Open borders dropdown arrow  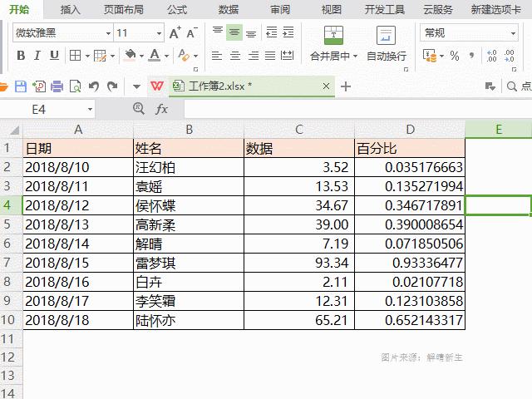coord(87,56)
